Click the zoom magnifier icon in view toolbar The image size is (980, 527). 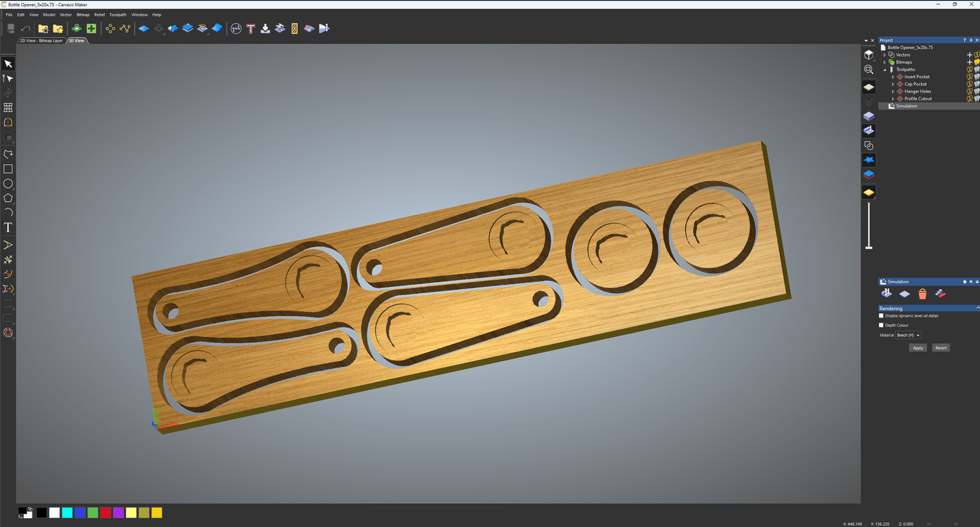point(869,70)
